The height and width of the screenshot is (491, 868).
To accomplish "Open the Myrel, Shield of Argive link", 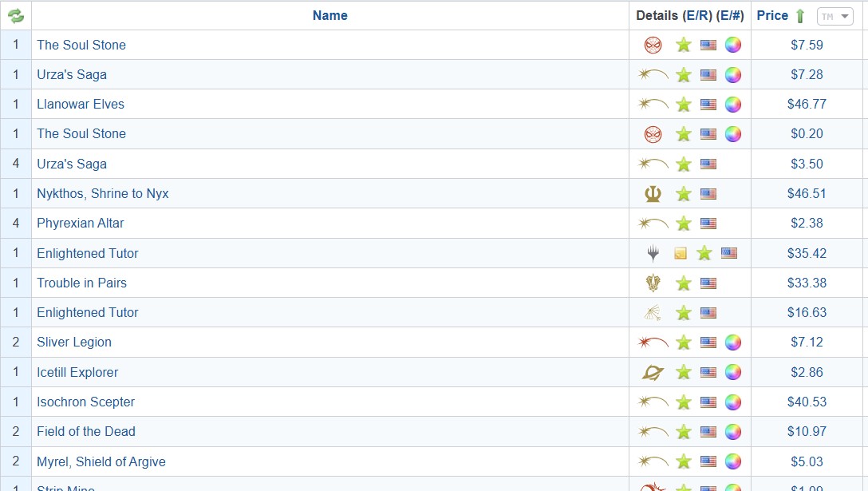I will tap(101, 461).
